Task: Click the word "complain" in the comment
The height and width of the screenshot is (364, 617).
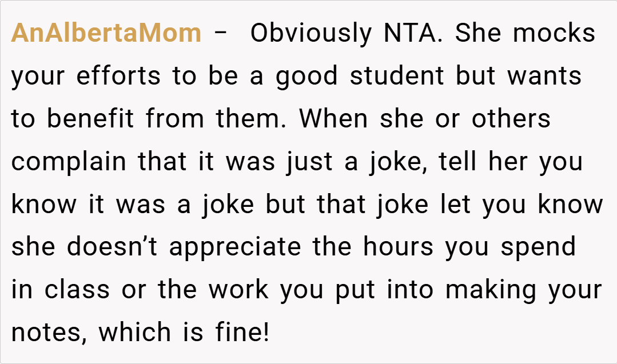Action: [69, 162]
